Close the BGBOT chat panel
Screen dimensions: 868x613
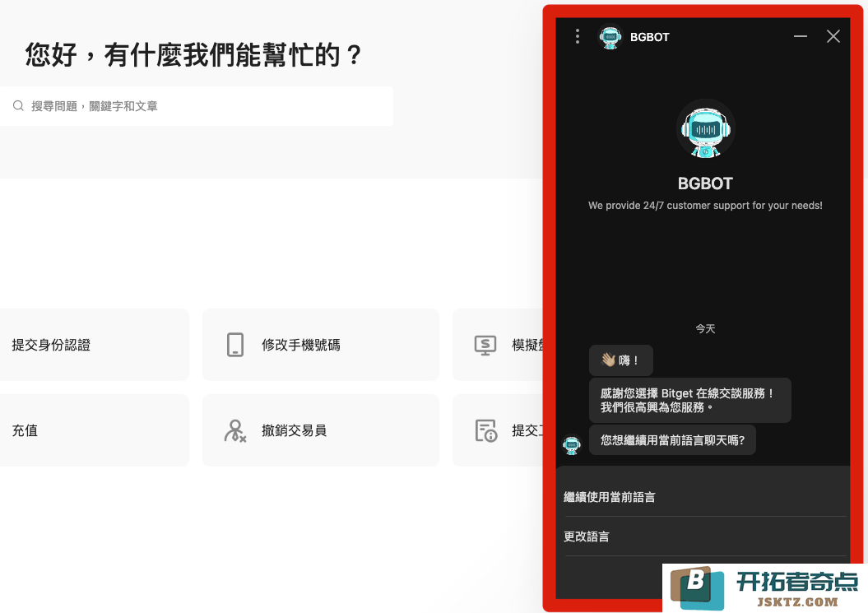tap(833, 36)
